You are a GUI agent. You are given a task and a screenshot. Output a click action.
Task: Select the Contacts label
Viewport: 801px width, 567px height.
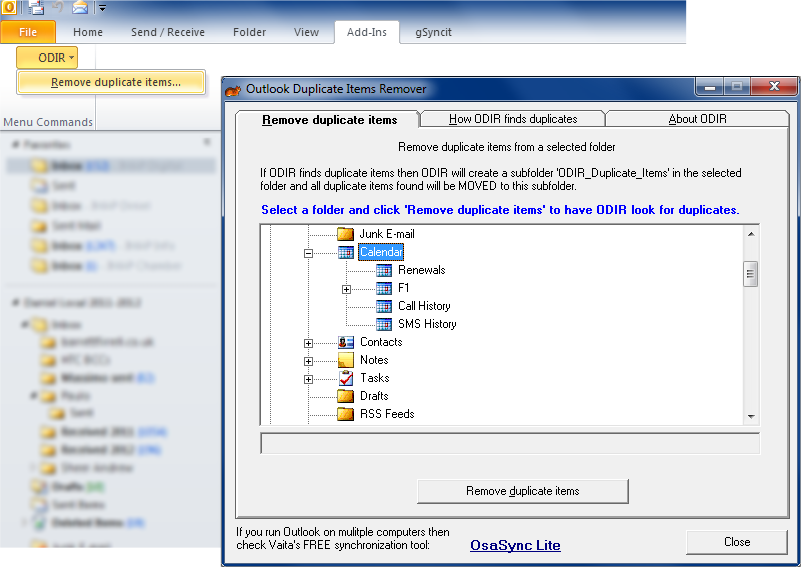coord(381,342)
